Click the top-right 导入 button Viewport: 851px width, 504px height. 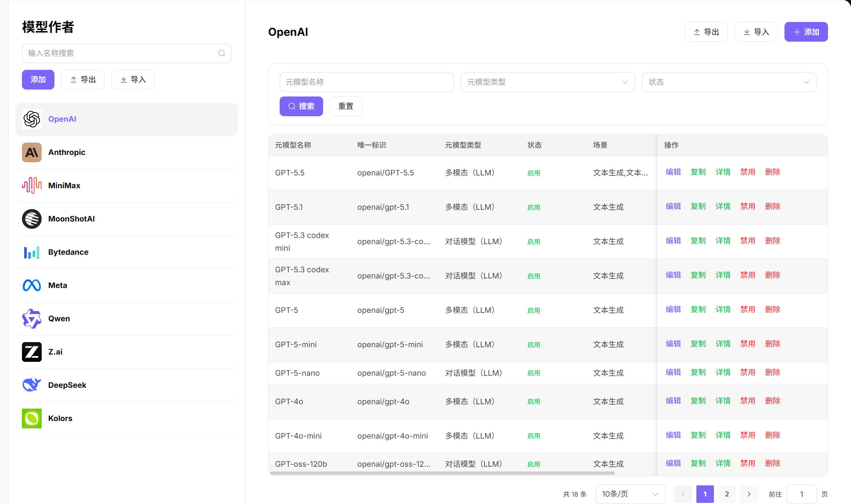(756, 32)
